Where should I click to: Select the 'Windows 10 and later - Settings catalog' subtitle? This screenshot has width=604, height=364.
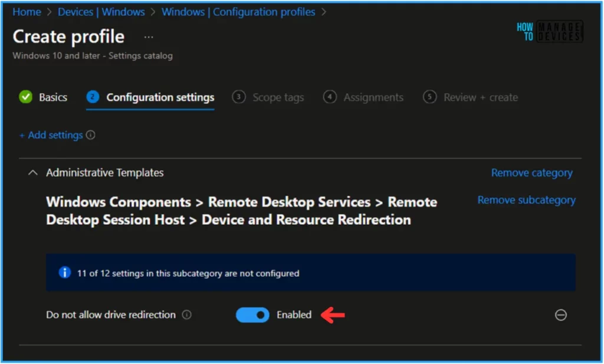click(x=93, y=56)
